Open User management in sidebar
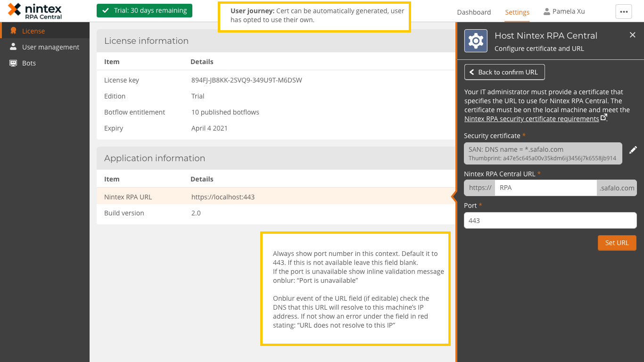 tap(45, 47)
